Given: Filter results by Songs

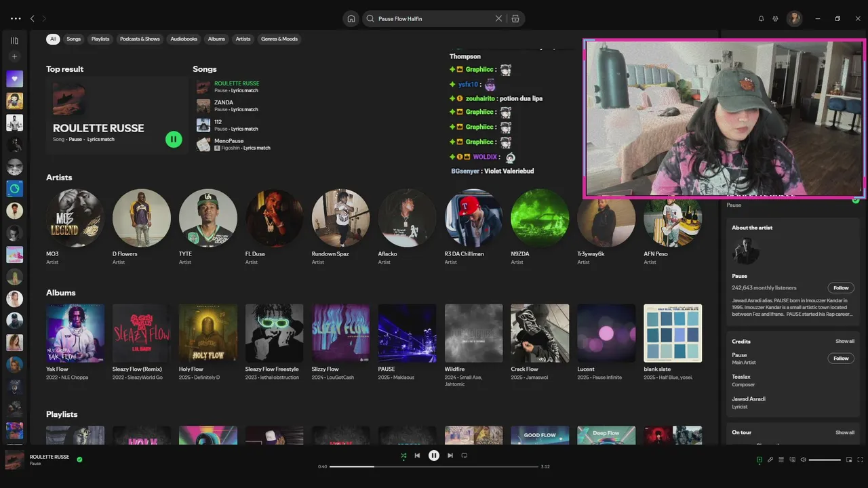Looking at the screenshot, I should pyautogui.click(x=74, y=39).
